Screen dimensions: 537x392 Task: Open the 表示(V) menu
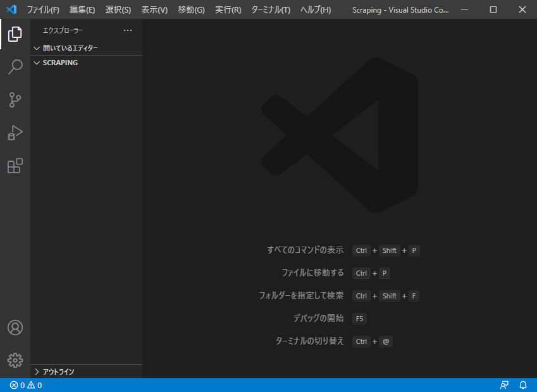(x=154, y=9)
